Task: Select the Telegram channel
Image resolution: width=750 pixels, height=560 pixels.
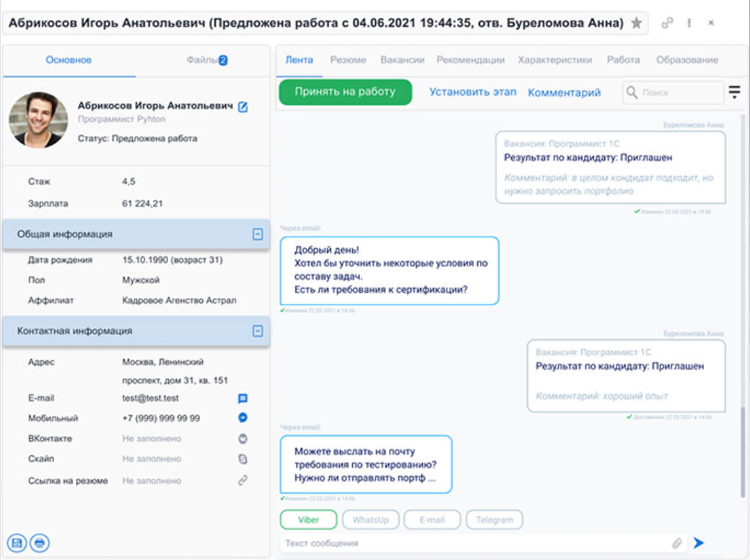Action: (x=494, y=520)
